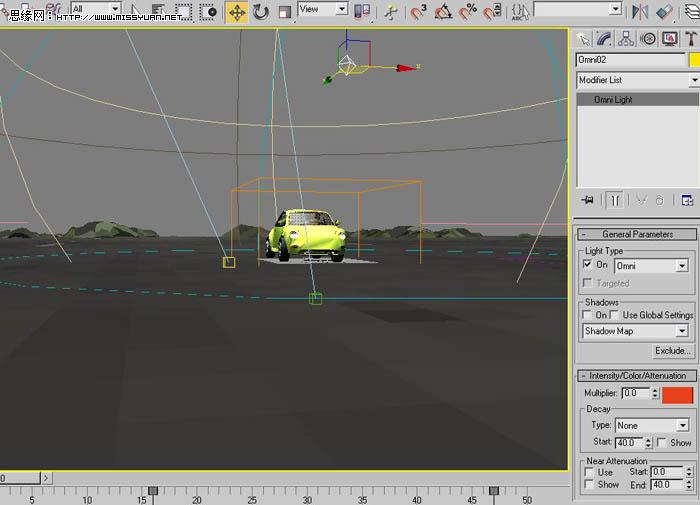The image size is (700, 505).
Task: Open the Shadow Map type dropdown
Action: 635,331
